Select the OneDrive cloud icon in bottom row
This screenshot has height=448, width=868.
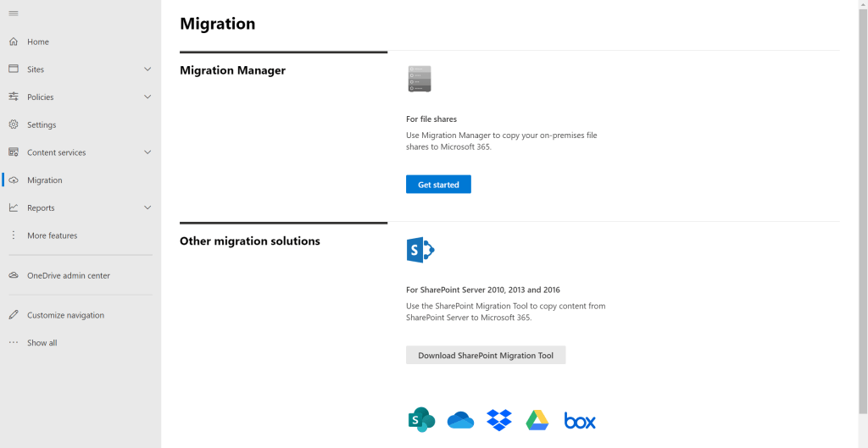pos(460,420)
